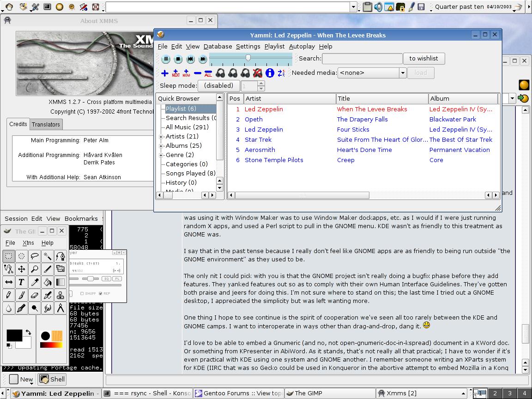Click Yammi Search input field
Image resolution: width=532 pixels, height=399 pixels.
click(x=362, y=59)
